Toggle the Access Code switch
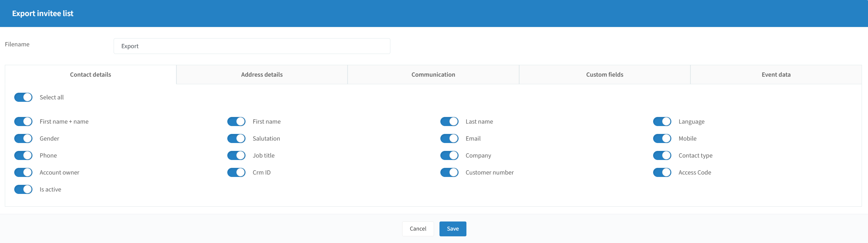 pyautogui.click(x=662, y=172)
